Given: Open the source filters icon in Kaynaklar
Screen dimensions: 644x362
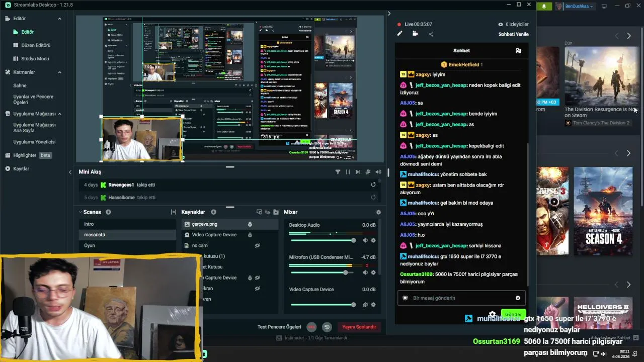Looking at the screenshot, I should [259, 212].
